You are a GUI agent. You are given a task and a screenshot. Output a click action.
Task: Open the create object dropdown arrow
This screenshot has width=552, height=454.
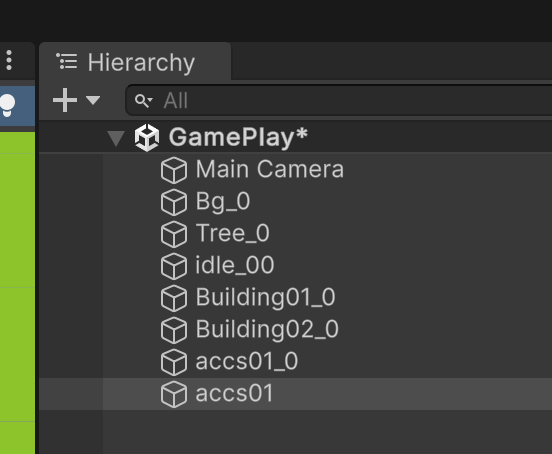pyautogui.click(x=93, y=100)
